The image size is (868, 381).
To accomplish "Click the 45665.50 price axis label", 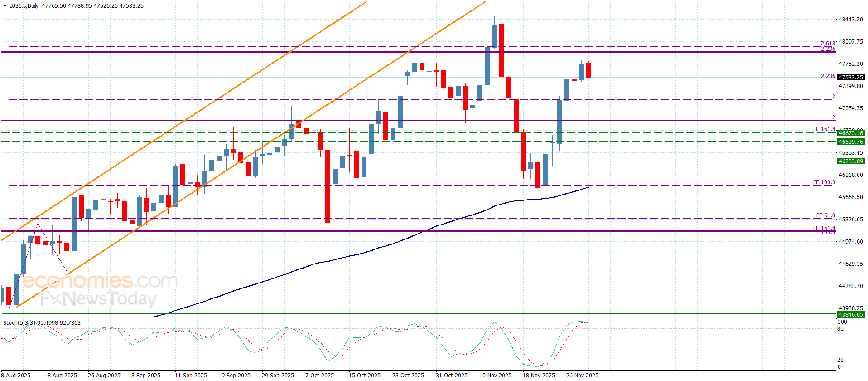I will 851,197.
